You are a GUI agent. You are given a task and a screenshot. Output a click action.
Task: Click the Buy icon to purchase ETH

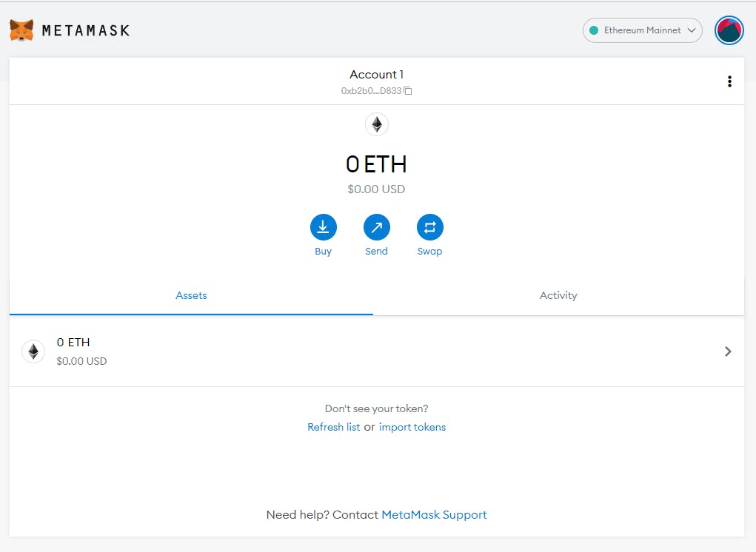coord(323,227)
